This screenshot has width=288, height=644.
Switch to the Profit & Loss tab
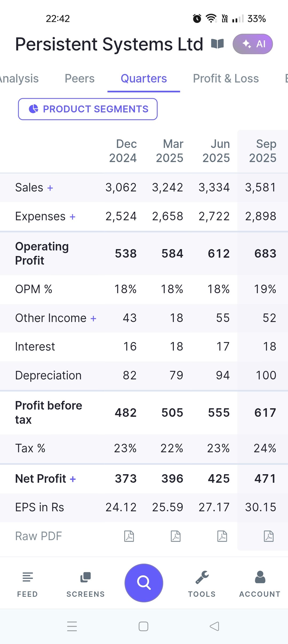click(x=226, y=78)
